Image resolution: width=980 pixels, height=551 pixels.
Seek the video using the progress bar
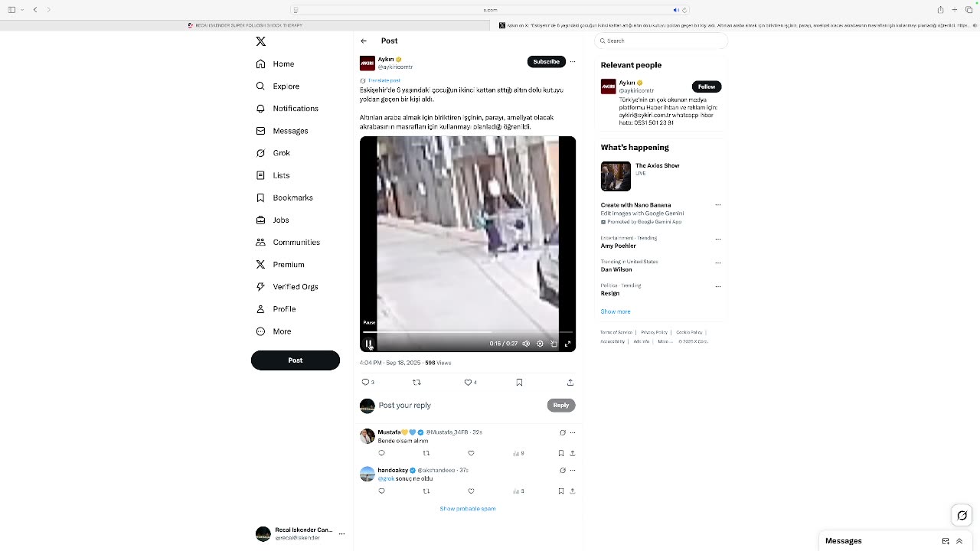[x=468, y=332]
